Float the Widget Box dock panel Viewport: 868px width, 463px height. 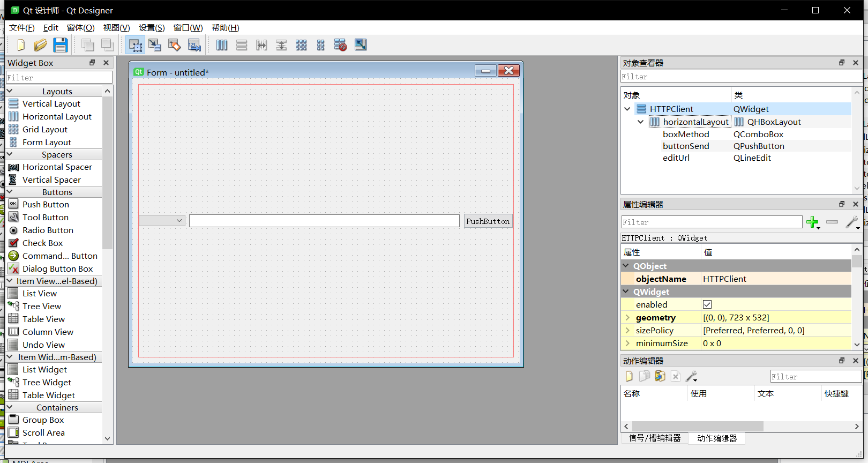[92, 63]
